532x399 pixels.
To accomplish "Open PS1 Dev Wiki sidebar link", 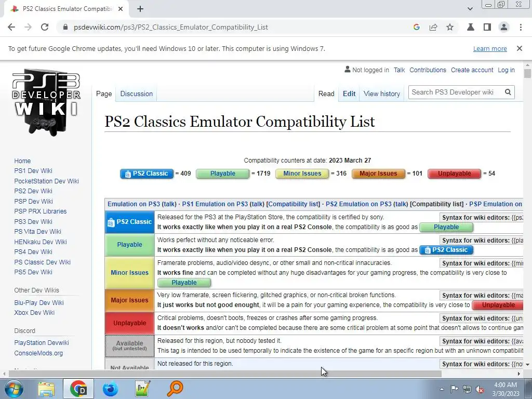I will (33, 170).
